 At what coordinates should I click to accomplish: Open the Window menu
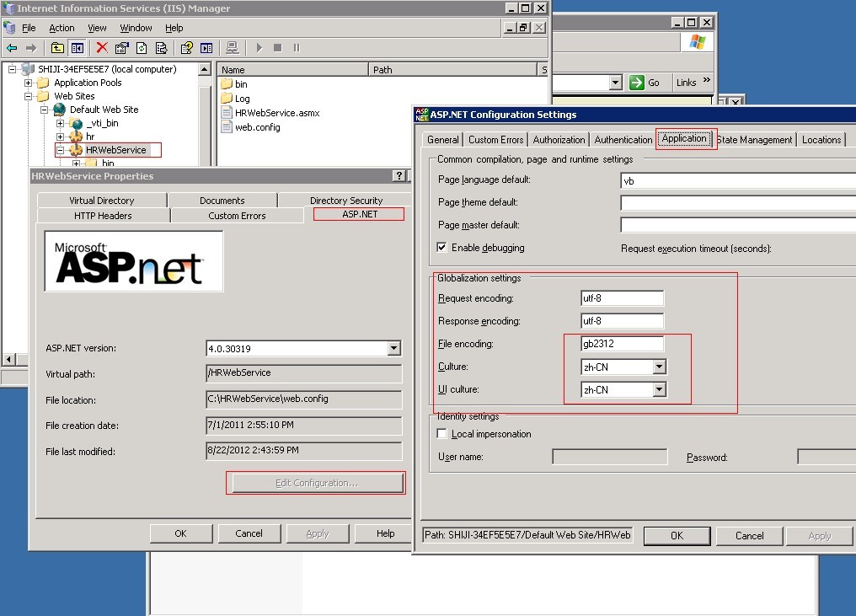point(136,28)
